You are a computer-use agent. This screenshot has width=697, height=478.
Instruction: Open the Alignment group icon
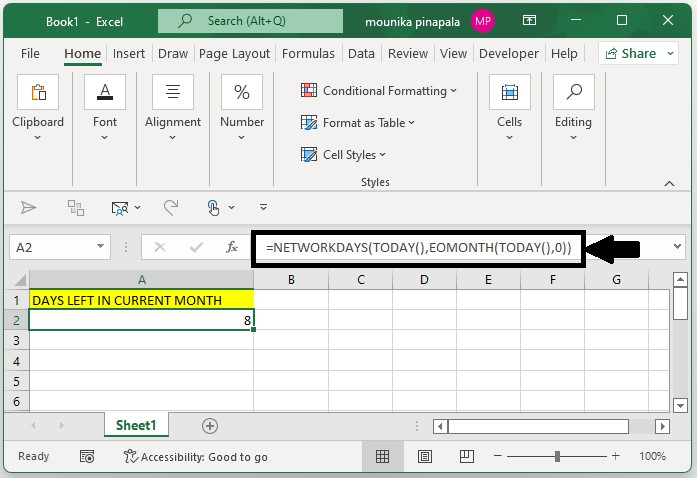point(173,92)
